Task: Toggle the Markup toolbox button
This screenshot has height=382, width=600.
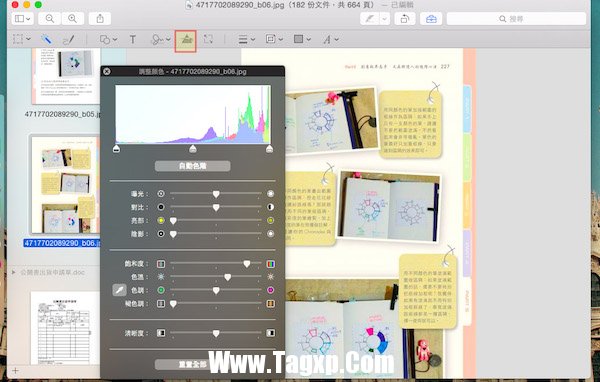Action: point(431,19)
